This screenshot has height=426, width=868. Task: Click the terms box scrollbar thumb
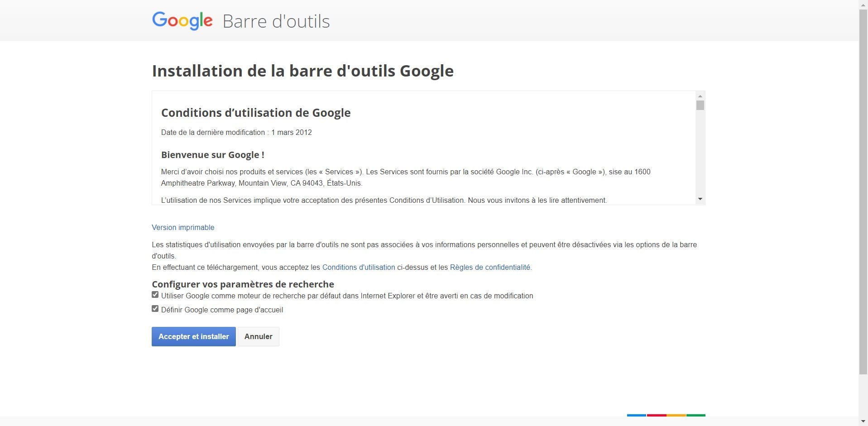point(700,105)
